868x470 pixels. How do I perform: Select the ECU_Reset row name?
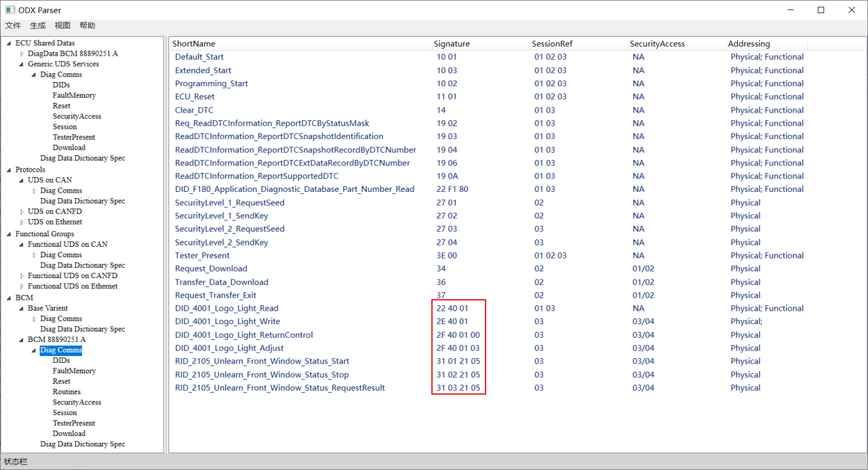195,97
